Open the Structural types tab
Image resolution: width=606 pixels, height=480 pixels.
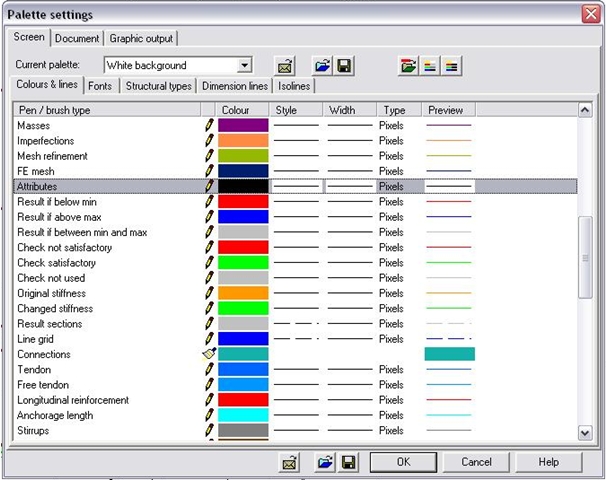[x=158, y=86]
